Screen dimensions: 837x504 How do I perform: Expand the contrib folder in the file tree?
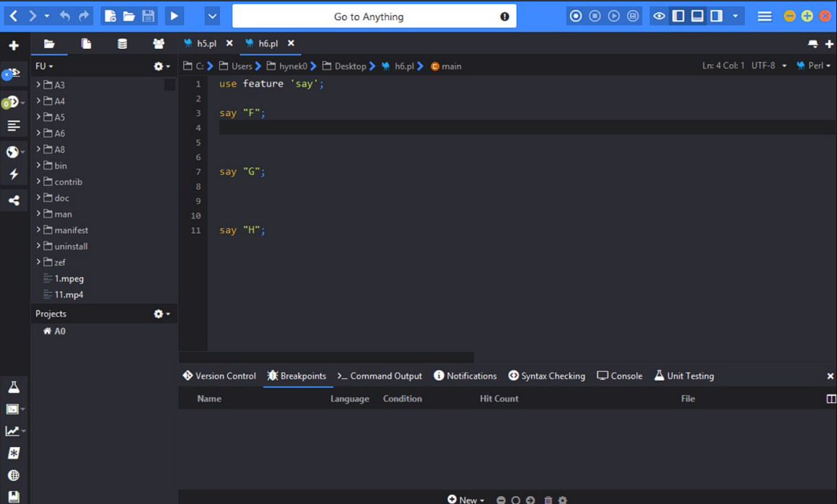click(x=39, y=181)
